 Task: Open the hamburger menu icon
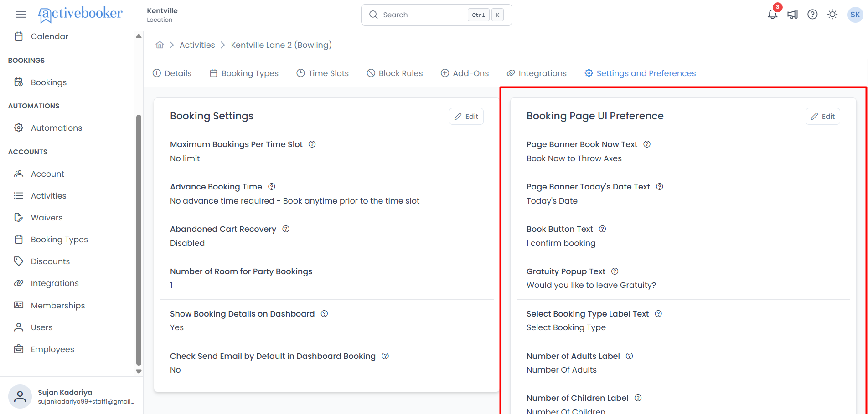point(21,15)
